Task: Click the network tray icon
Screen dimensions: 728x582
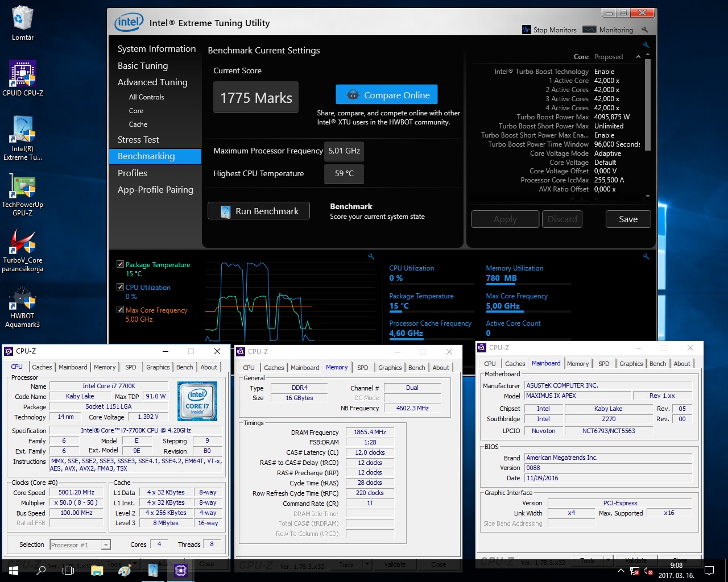Action: click(635, 571)
